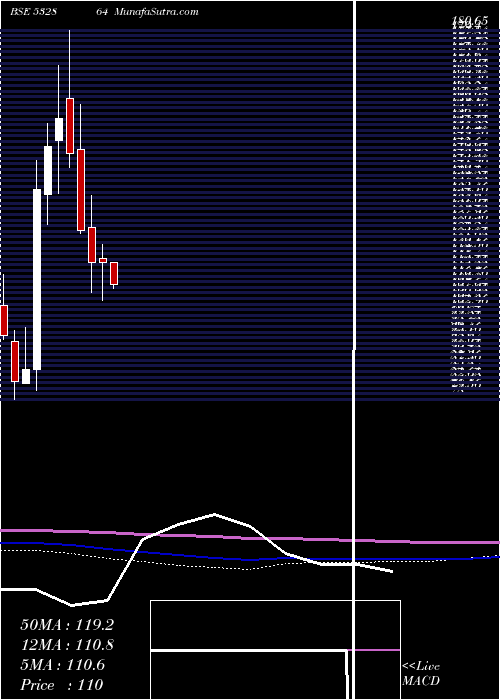Click the last red candle on chart

[x=114, y=273]
